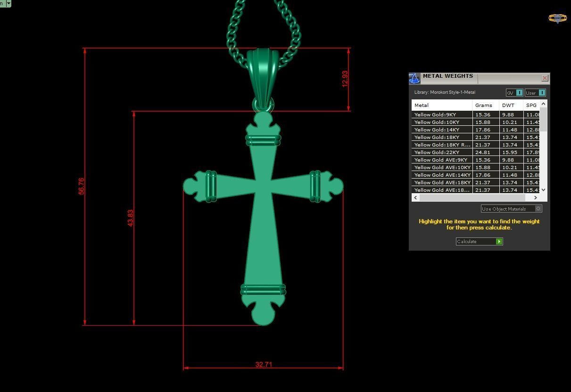Select the Yellow Gold:9KY row
Screen dimensions: 571x392
coord(476,115)
